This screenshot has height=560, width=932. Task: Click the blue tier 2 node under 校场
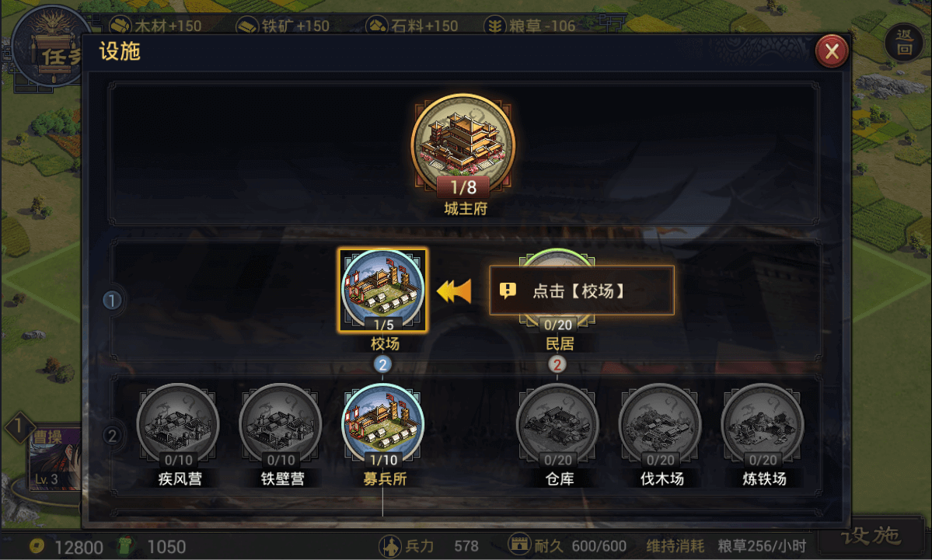[x=382, y=364]
